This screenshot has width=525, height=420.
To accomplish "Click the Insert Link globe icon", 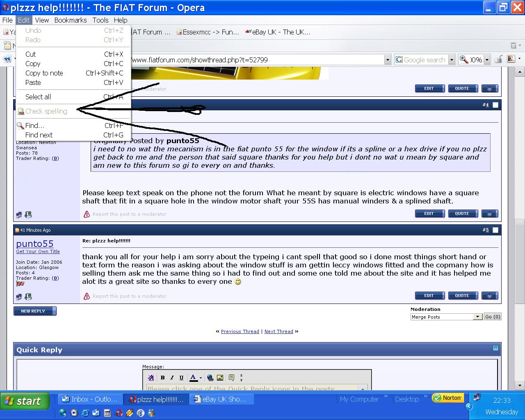I will (x=210, y=378).
